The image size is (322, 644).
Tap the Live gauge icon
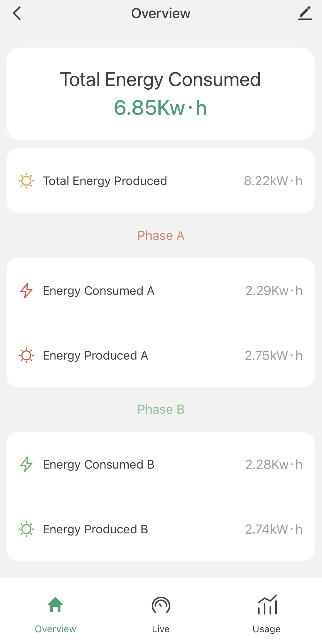tap(161, 605)
